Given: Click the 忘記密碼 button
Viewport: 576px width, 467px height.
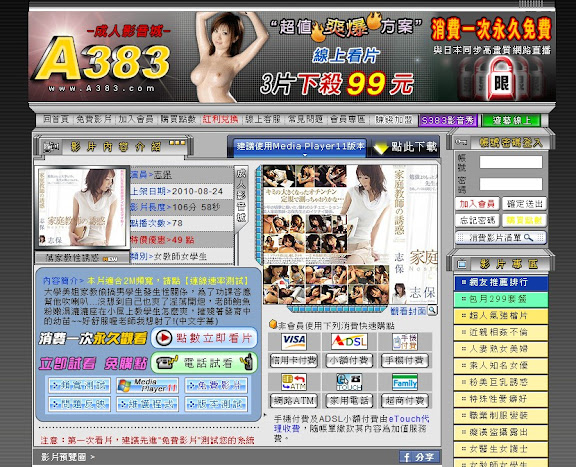Looking at the screenshot, I should point(477,220).
